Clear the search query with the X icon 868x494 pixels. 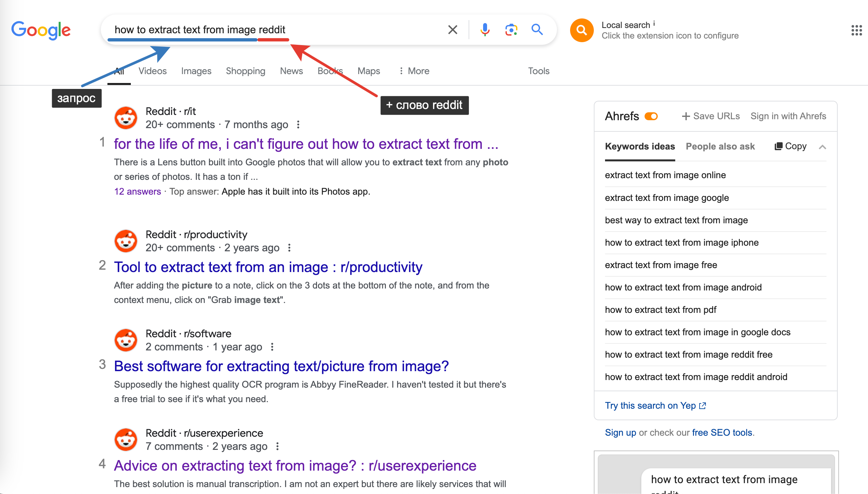click(452, 30)
